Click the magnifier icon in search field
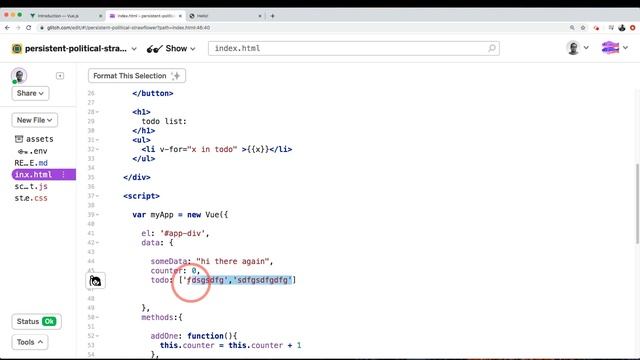This screenshot has height=360, width=640. point(492,48)
